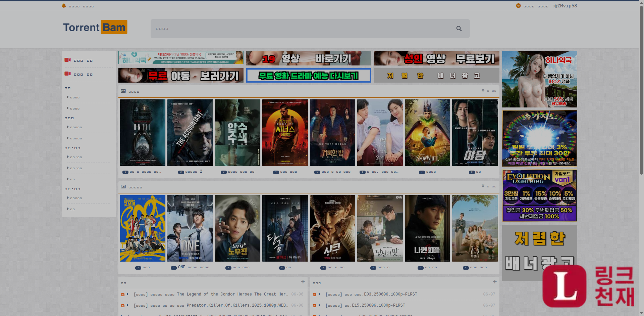Open the 하나약국 top horizontal banner
Viewport: 644px width, 316px height.
(181, 58)
